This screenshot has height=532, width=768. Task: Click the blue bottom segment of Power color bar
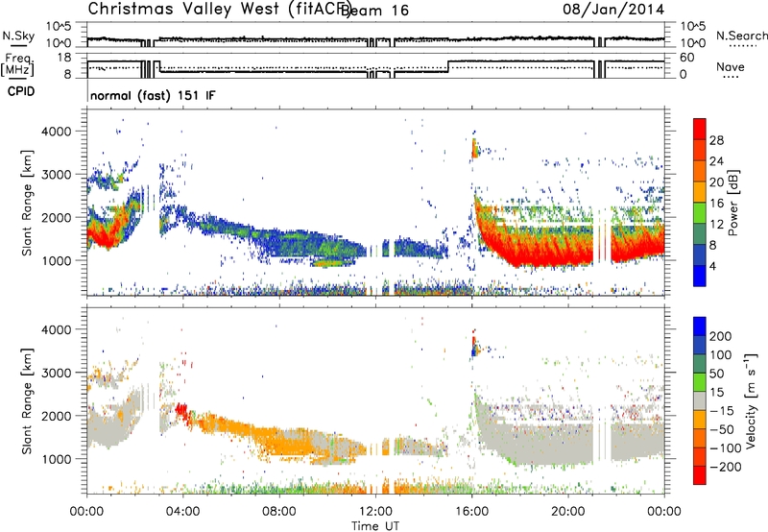pos(700,276)
